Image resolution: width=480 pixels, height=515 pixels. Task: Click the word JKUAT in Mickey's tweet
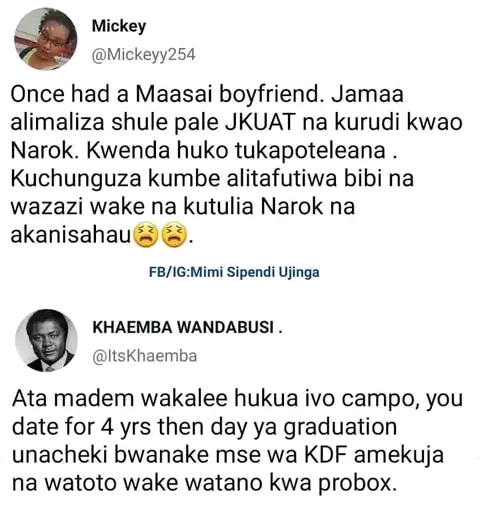tap(261, 123)
